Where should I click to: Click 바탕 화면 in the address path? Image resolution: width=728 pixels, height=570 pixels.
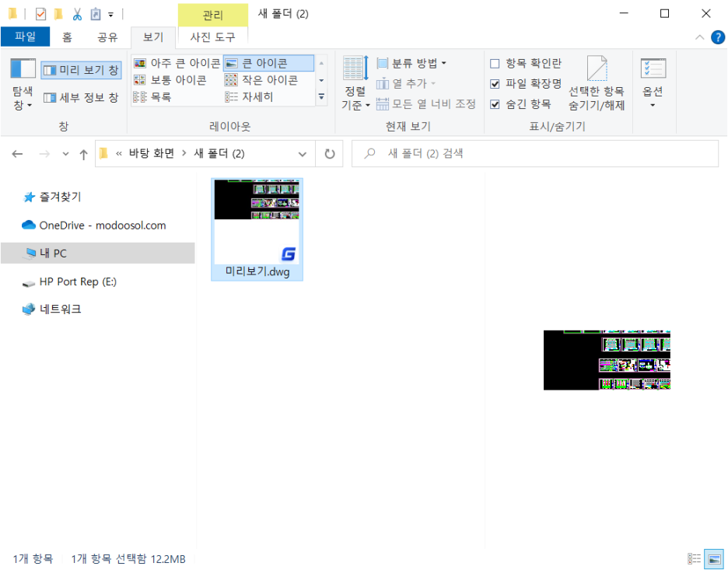[152, 153]
